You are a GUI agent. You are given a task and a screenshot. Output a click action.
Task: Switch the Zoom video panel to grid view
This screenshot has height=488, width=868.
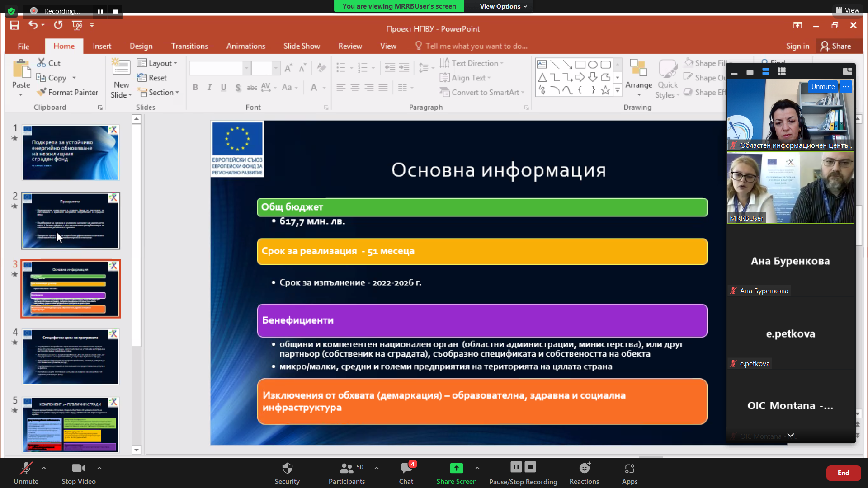(x=781, y=71)
